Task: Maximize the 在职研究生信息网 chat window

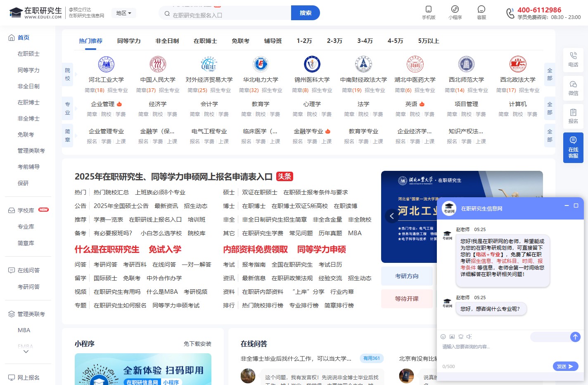Action: 576,205
